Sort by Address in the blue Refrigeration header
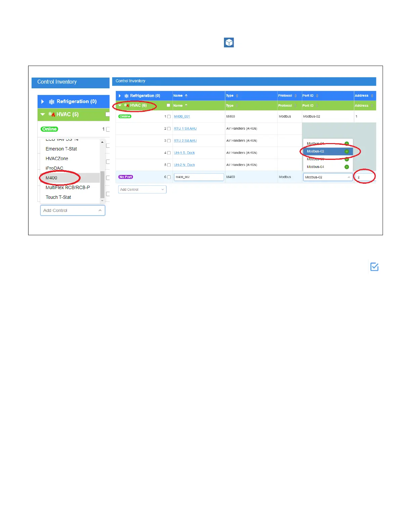This screenshot has width=411, height=532. point(372,96)
